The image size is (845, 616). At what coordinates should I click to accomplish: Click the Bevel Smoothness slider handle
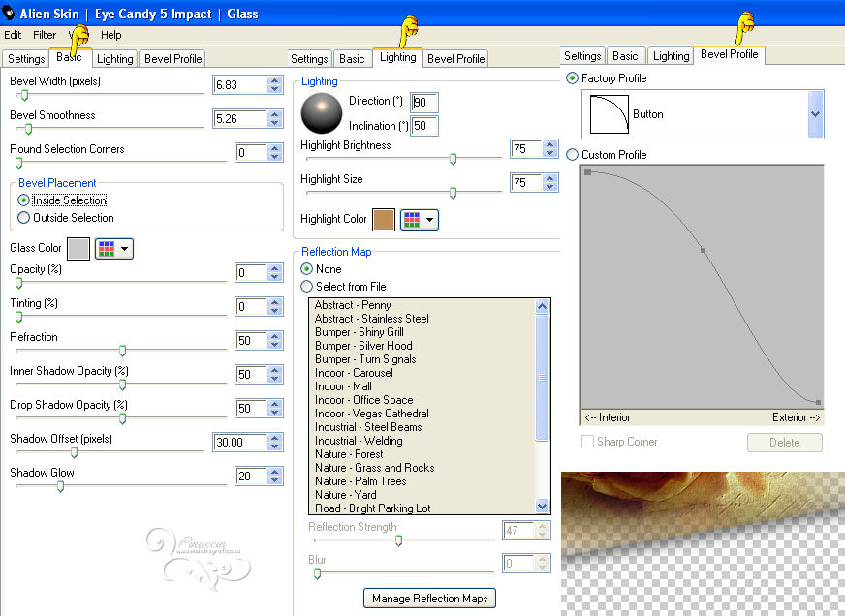tap(28, 129)
